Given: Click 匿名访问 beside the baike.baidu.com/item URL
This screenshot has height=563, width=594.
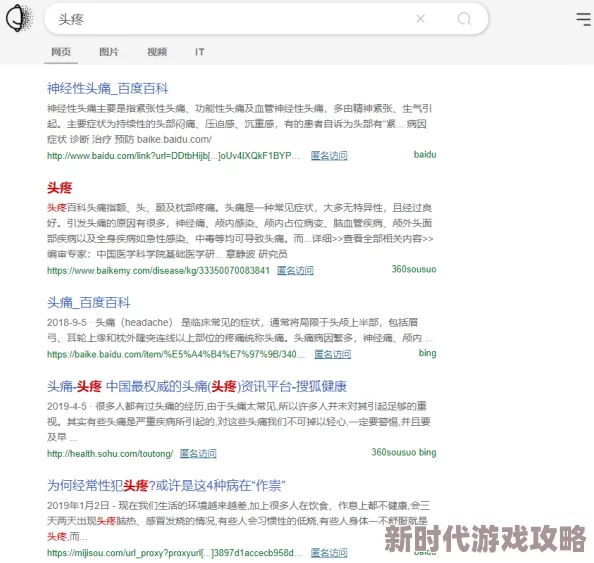Looking at the screenshot, I should [333, 354].
